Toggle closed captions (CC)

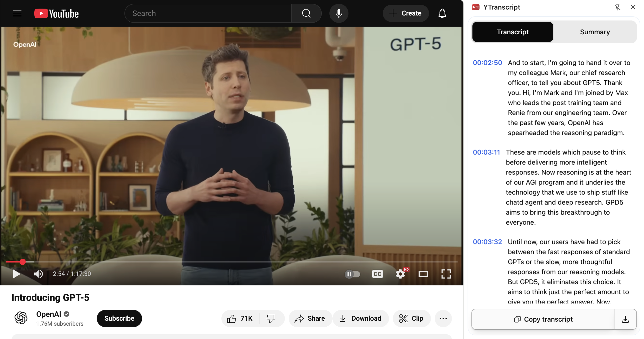[x=377, y=274]
